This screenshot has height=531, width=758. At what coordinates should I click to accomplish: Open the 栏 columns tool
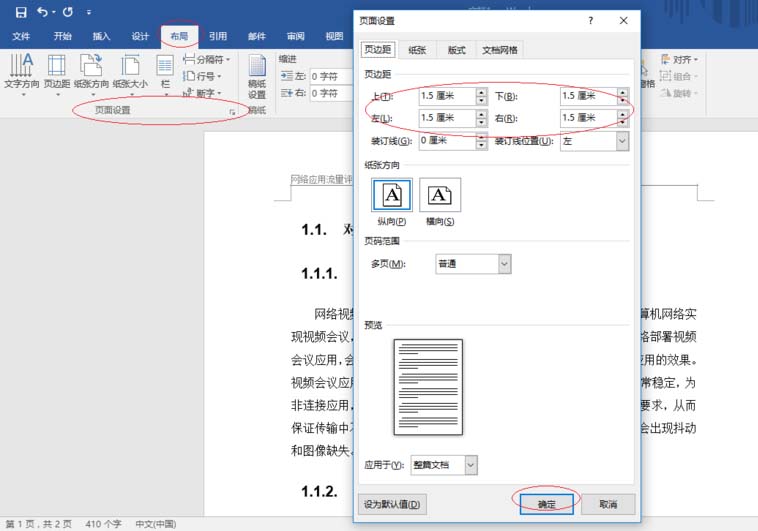click(165, 74)
